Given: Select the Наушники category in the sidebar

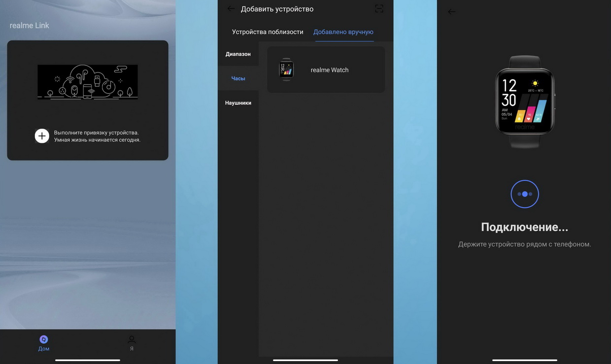Looking at the screenshot, I should click(238, 103).
